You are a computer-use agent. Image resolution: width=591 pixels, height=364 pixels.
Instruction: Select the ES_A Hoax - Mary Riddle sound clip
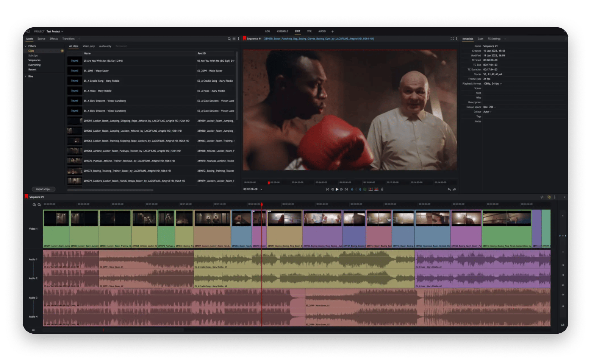(x=98, y=90)
